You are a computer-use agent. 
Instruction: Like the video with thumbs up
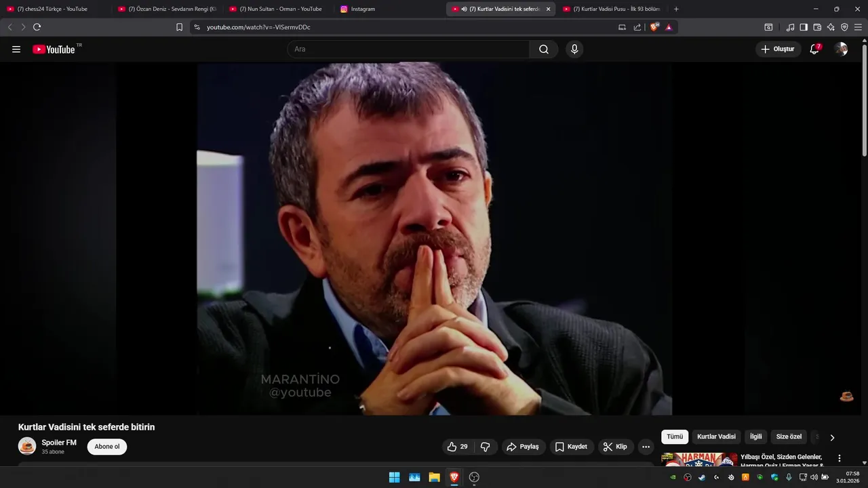click(x=458, y=447)
